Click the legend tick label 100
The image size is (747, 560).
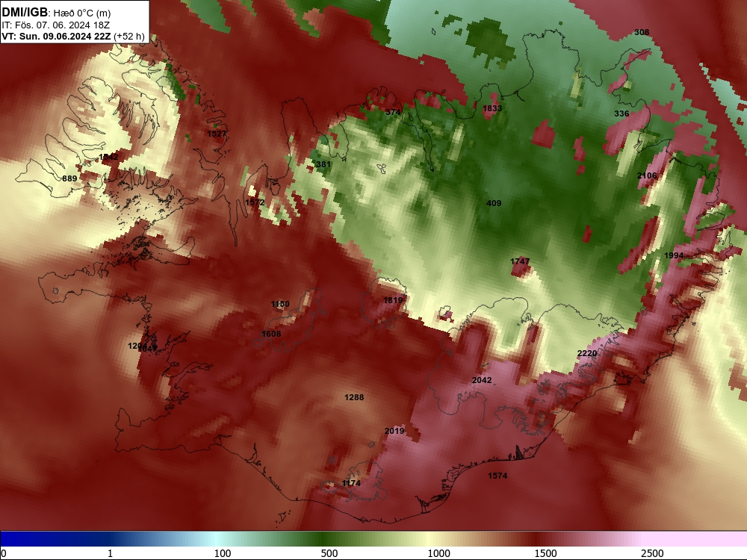tap(223, 553)
